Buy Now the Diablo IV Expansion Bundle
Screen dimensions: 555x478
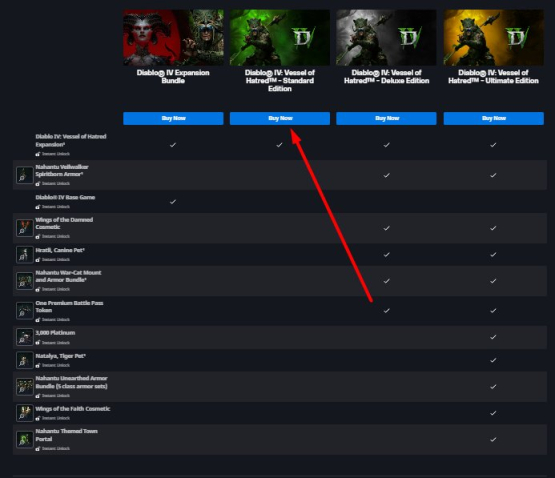(173, 118)
